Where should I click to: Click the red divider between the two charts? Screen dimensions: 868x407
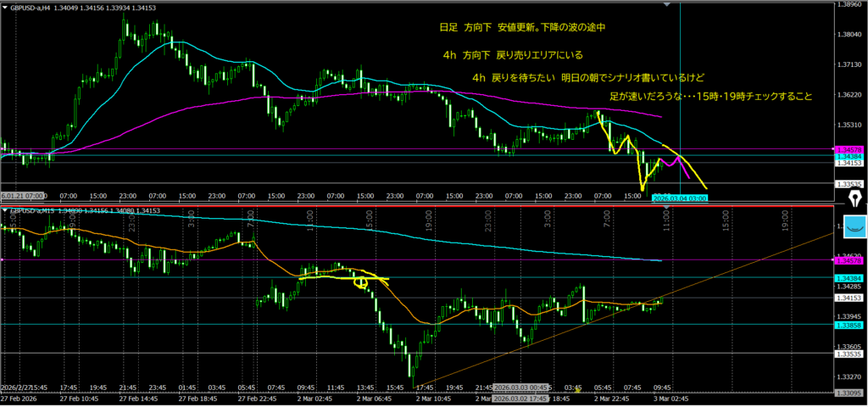tap(424, 205)
